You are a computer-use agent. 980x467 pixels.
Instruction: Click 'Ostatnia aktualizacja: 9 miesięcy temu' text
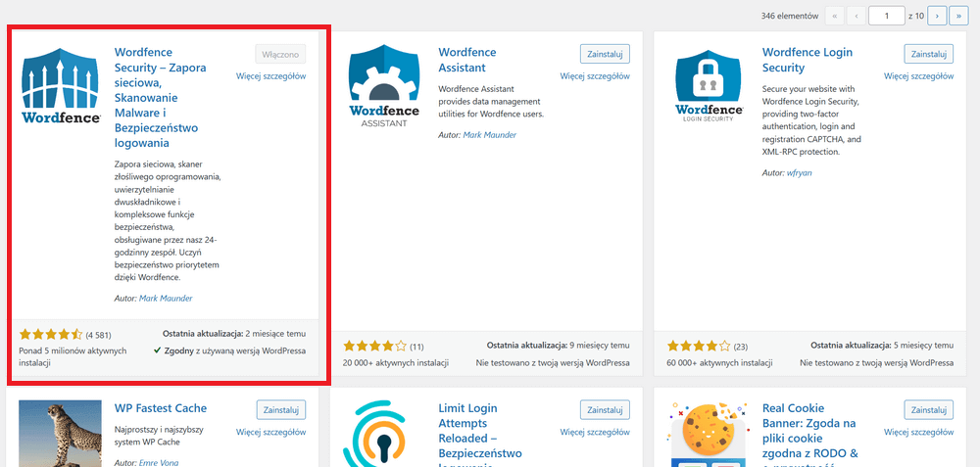pyautogui.click(x=559, y=345)
